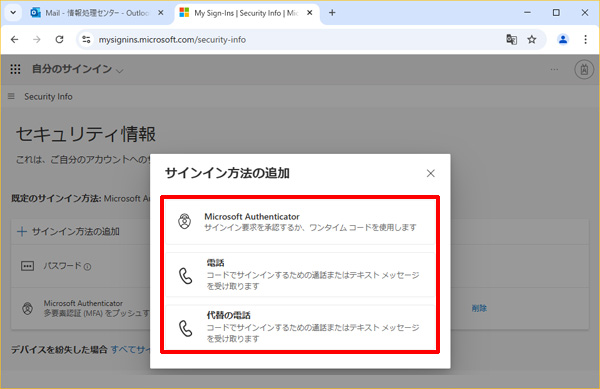Choose the 電話 sign-in method option
Viewport: 600px width, 389px height.
point(300,275)
